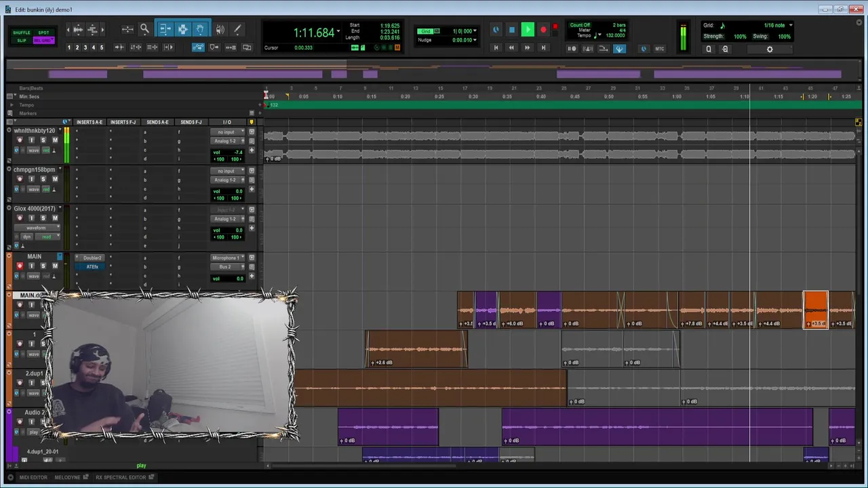Click the MIDI zoom icon
The width and height of the screenshot is (868, 488).
click(x=93, y=29)
